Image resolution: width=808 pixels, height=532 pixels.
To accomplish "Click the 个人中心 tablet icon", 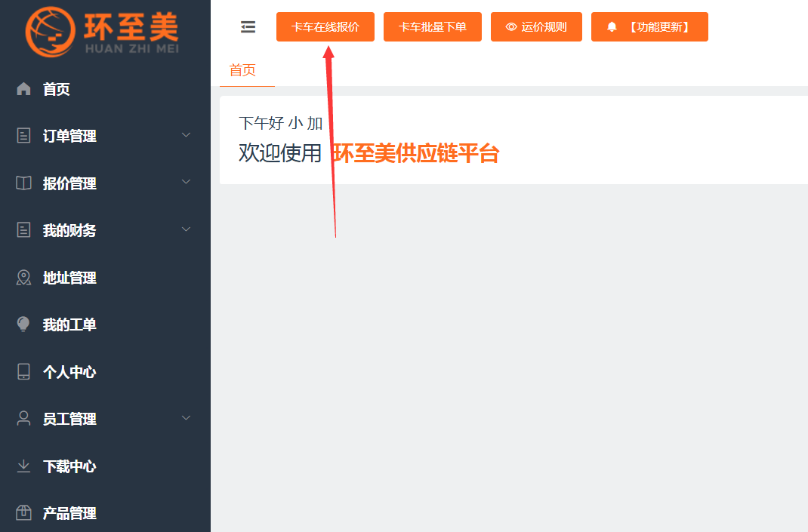I will (23, 372).
